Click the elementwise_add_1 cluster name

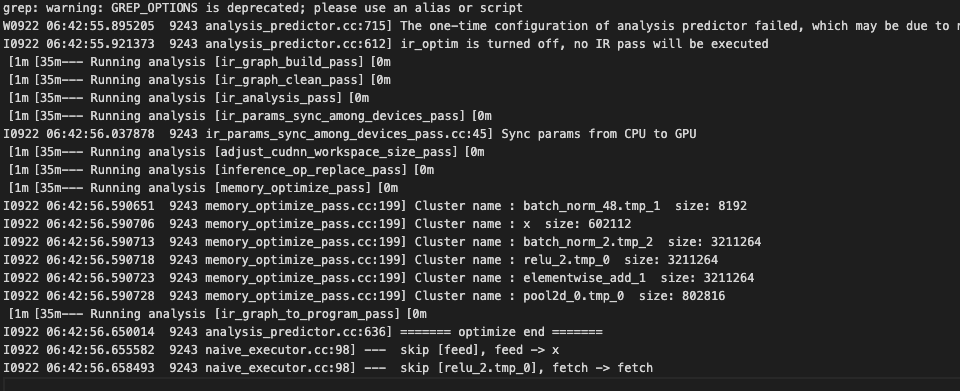pyautogui.click(x=584, y=278)
